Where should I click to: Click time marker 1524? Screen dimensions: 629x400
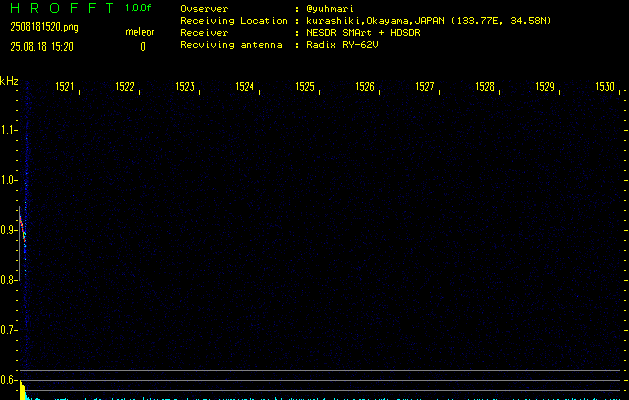point(245,87)
